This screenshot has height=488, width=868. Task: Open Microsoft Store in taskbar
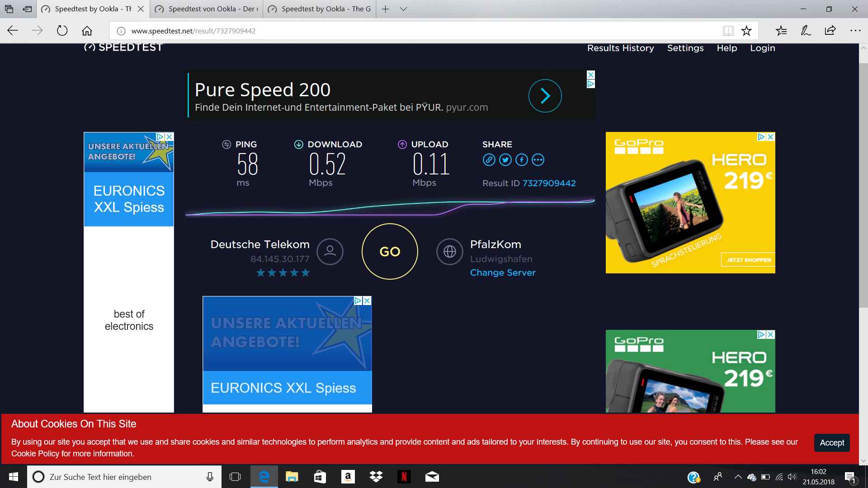(x=320, y=477)
